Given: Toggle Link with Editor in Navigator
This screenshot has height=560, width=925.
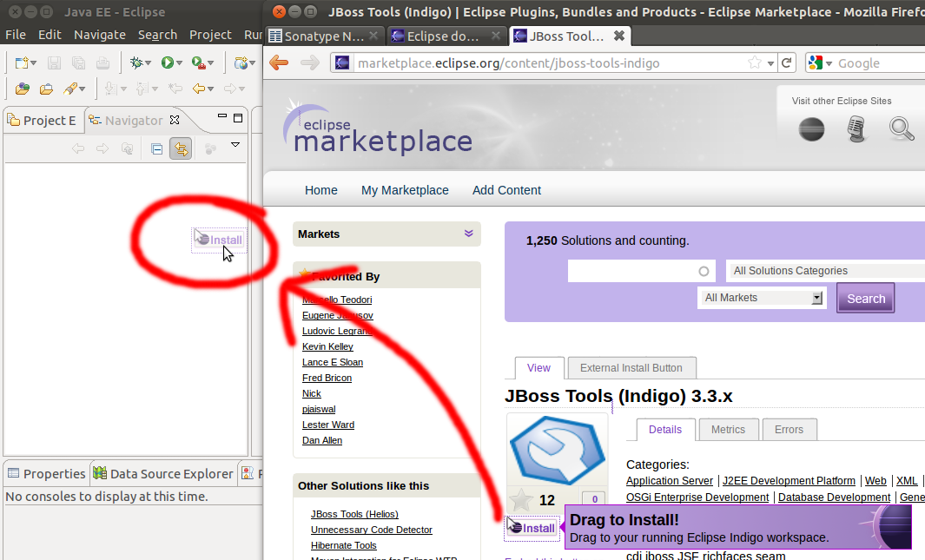Looking at the screenshot, I should [x=181, y=148].
